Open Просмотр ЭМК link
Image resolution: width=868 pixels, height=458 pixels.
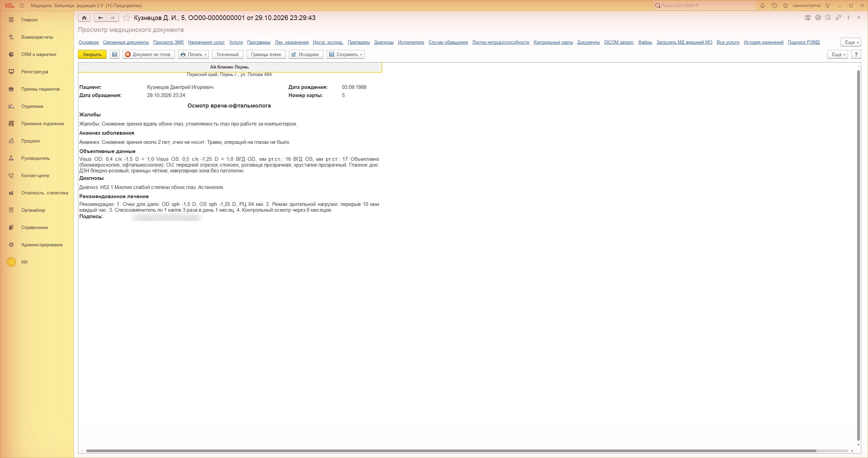(169, 42)
